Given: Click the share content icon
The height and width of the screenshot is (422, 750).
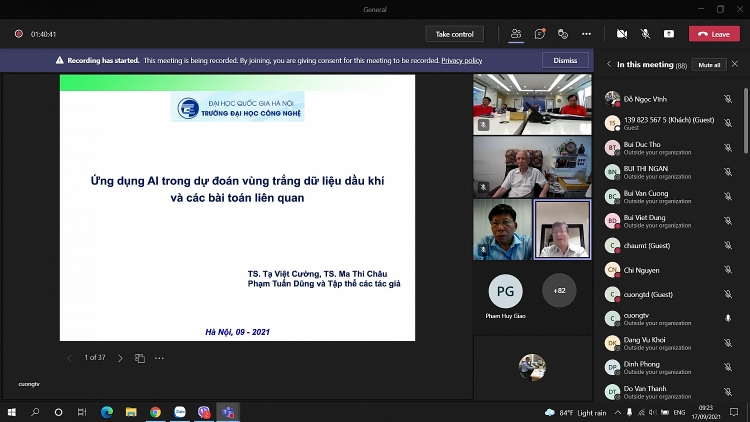Looking at the screenshot, I should [x=669, y=33].
